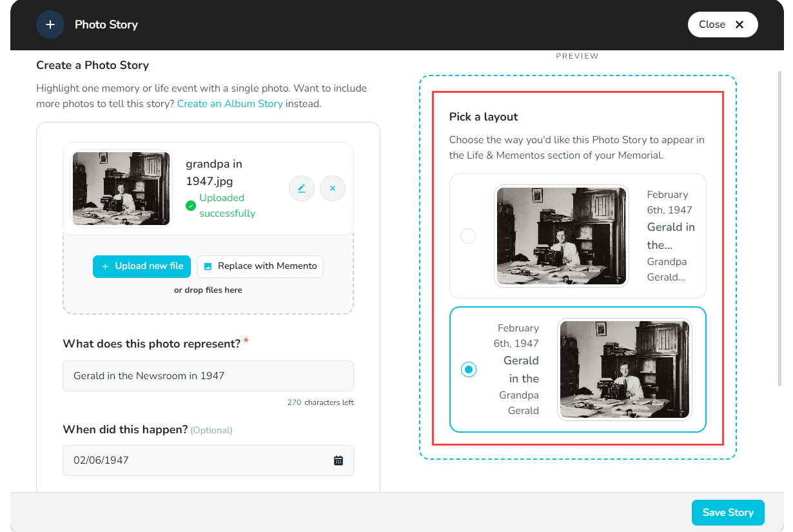Remove grandpa in 1947.jpg using the X icon
This screenshot has height=532, width=793.
(x=332, y=188)
